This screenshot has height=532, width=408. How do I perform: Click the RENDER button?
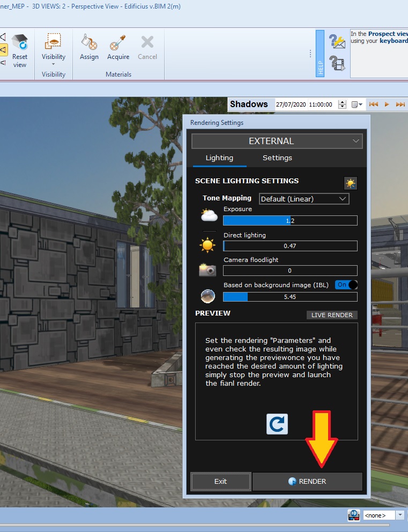[x=307, y=482]
